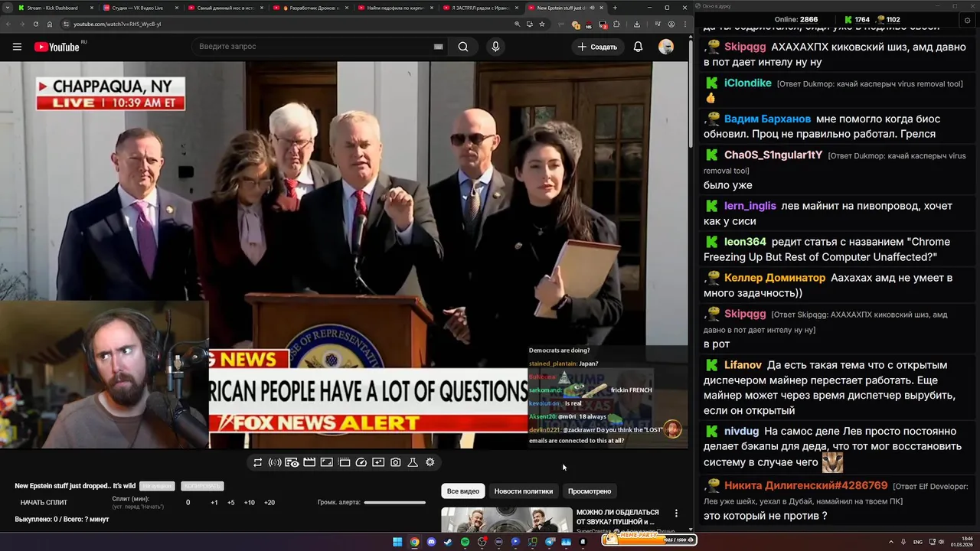Open YouTube notifications bell
This screenshot has width=980, height=551.
click(x=638, y=47)
